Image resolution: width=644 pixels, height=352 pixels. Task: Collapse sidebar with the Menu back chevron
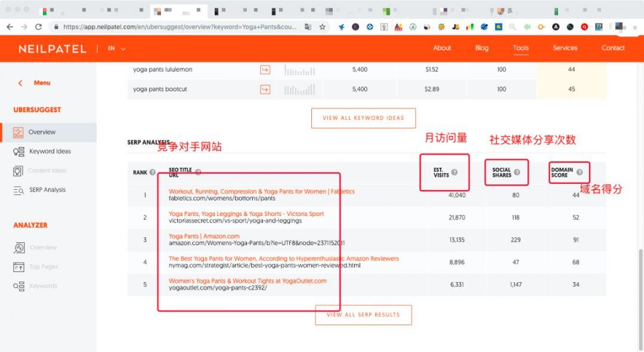tap(20, 83)
